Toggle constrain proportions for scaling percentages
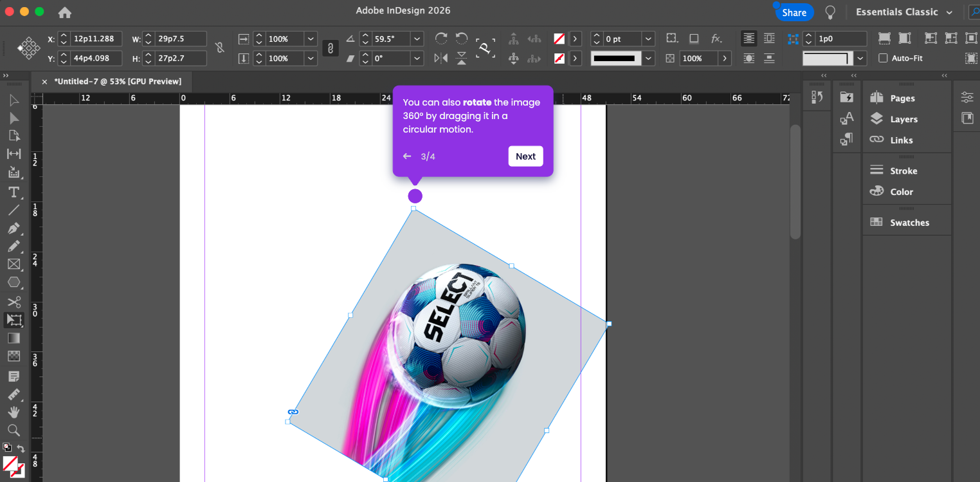 pyautogui.click(x=331, y=48)
